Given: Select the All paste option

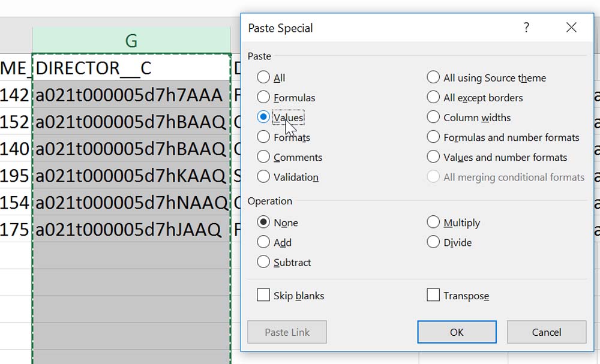Looking at the screenshot, I should tap(263, 77).
